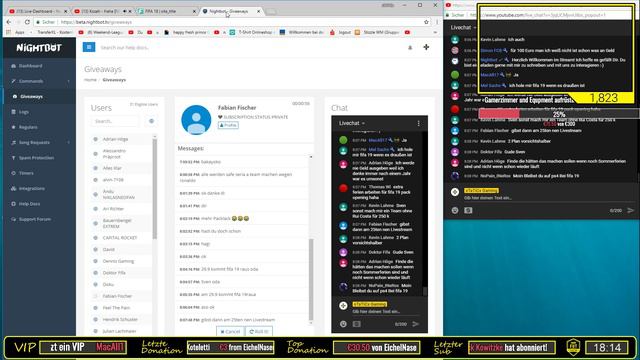
Task: Open Integrations in the sidebar
Action: click(31, 189)
